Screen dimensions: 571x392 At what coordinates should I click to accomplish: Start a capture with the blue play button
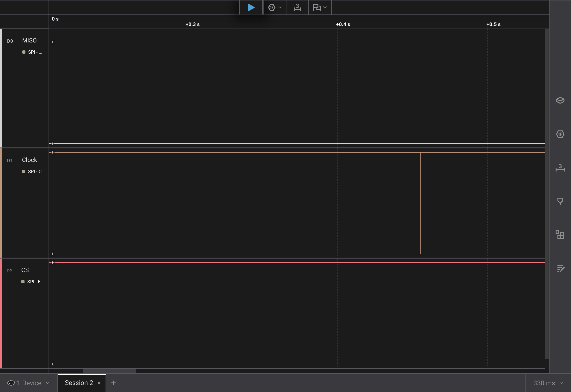251,7
